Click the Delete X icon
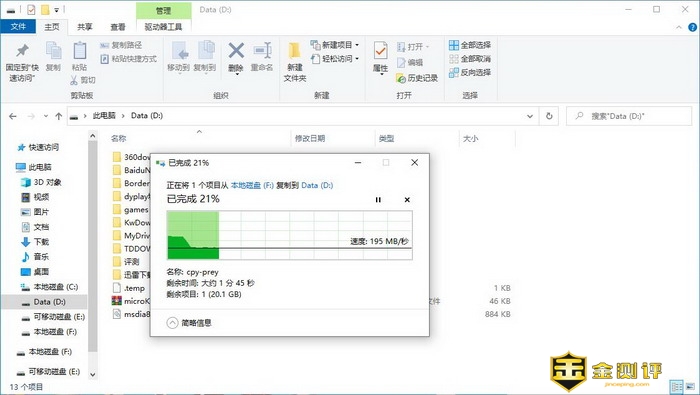700x395 pixels. click(236, 50)
